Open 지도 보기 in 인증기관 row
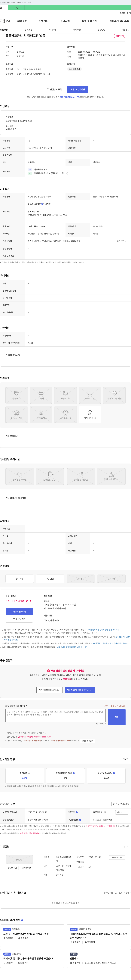Viewport: 131px width, 980px height. [x=122, y=812]
